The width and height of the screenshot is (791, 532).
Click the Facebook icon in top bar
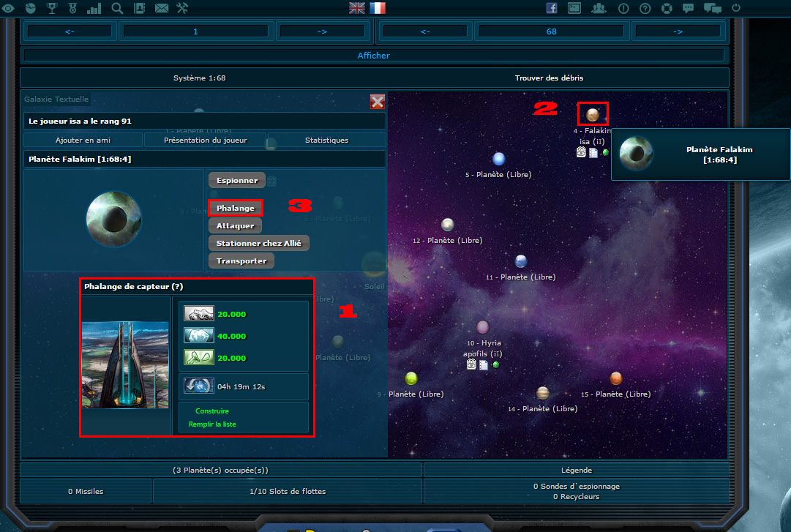coord(552,9)
